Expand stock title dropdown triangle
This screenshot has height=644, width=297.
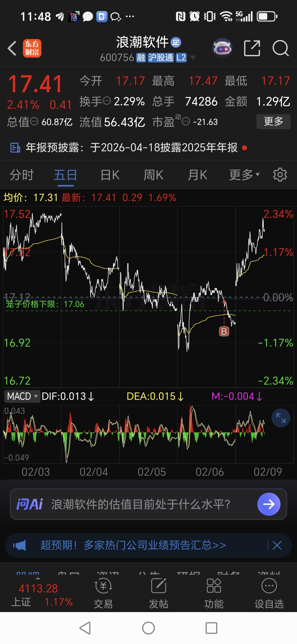(193, 58)
